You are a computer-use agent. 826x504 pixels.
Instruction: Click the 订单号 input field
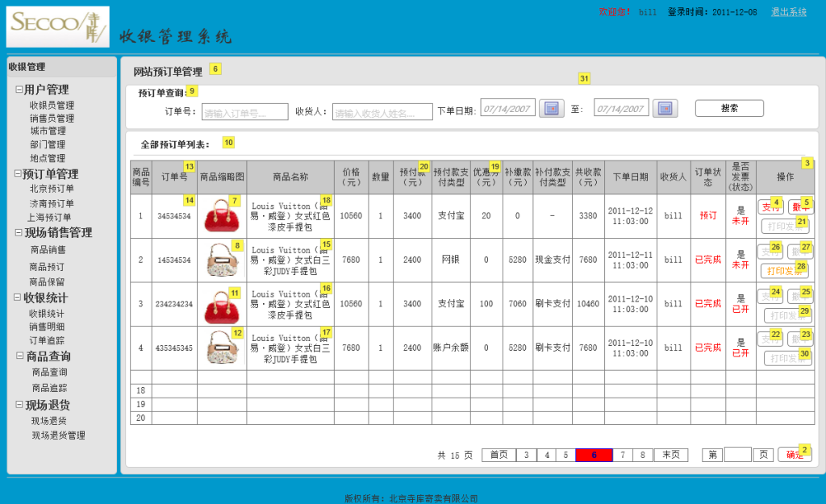point(244,110)
